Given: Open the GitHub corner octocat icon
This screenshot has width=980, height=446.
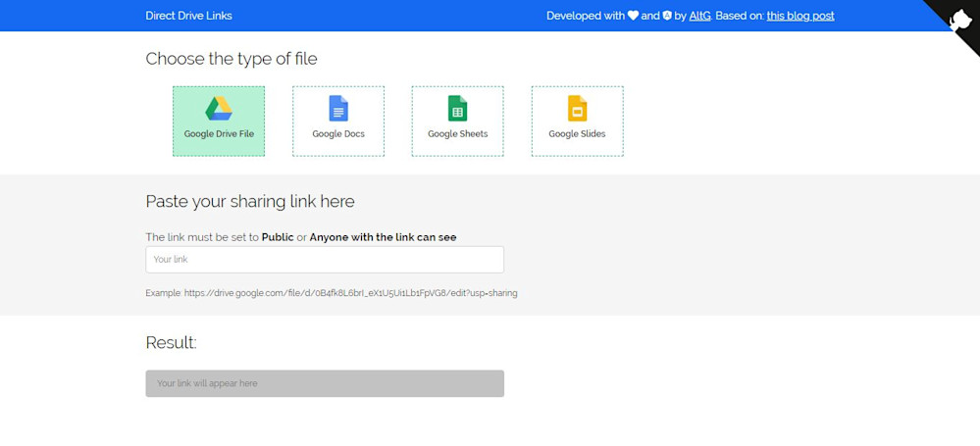Looking at the screenshot, I should (960, 20).
